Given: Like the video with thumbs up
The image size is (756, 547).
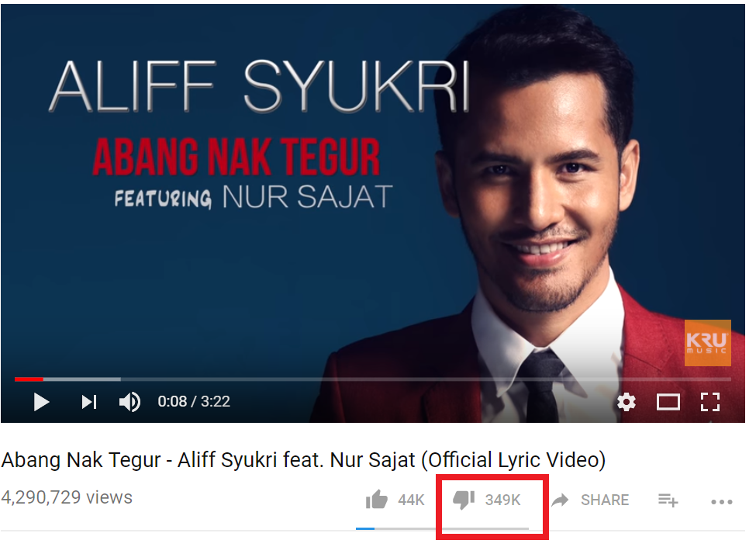Looking at the screenshot, I should coord(377,500).
